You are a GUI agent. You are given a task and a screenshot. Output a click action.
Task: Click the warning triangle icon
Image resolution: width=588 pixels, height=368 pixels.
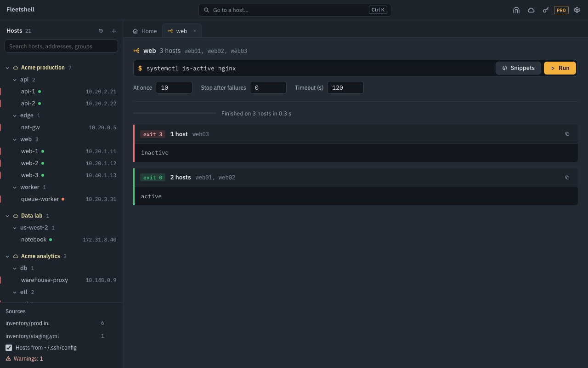pyautogui.click(x=8, y=358)
